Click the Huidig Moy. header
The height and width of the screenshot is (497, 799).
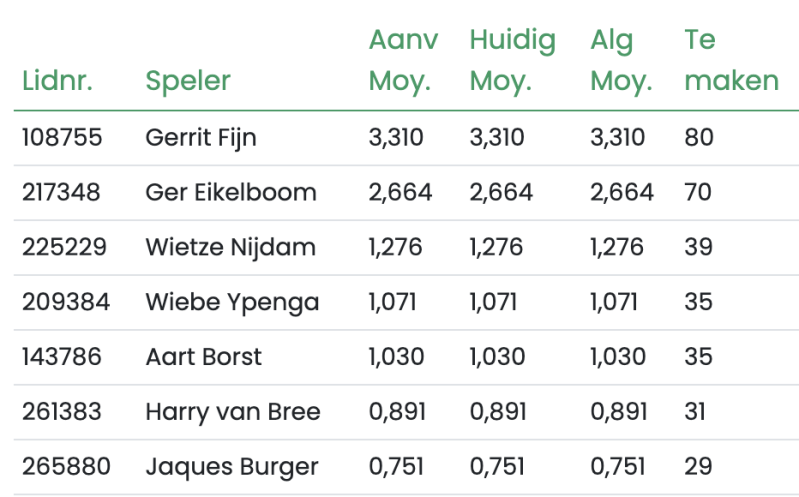point(512,60)
